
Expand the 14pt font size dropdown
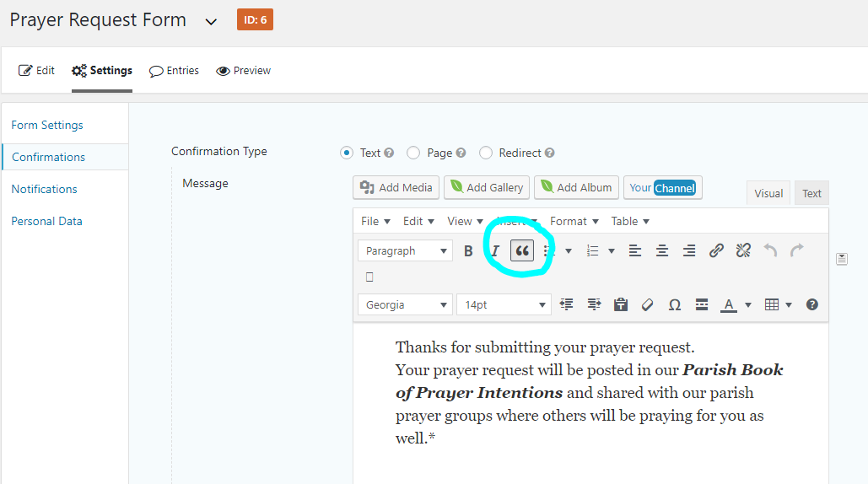click(x=504, y=304)
